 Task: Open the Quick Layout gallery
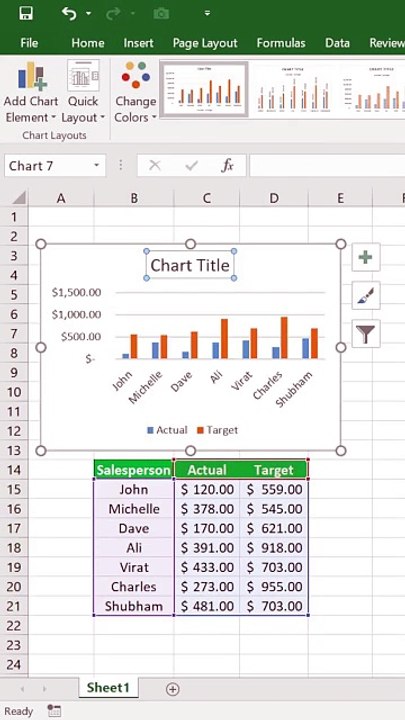83,93
